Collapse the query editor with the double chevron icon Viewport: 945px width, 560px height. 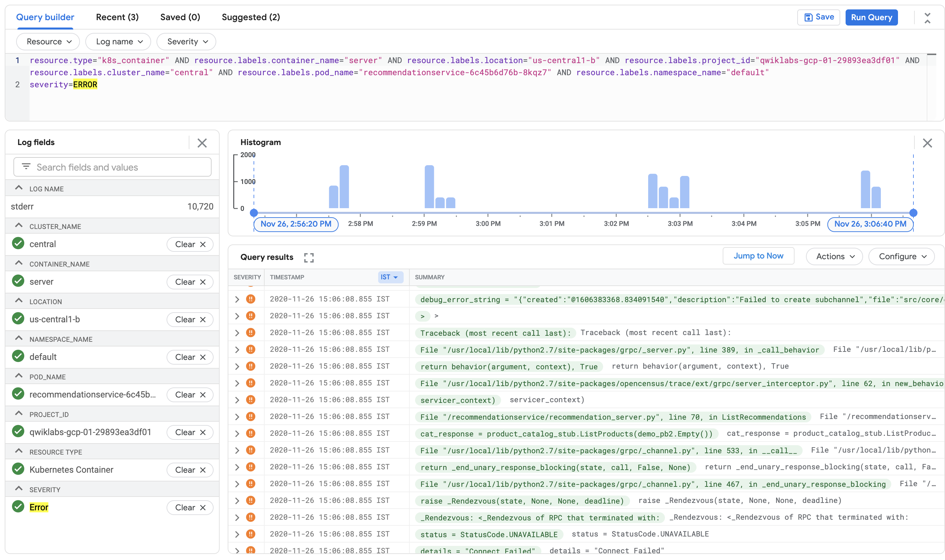pos(927,18)
